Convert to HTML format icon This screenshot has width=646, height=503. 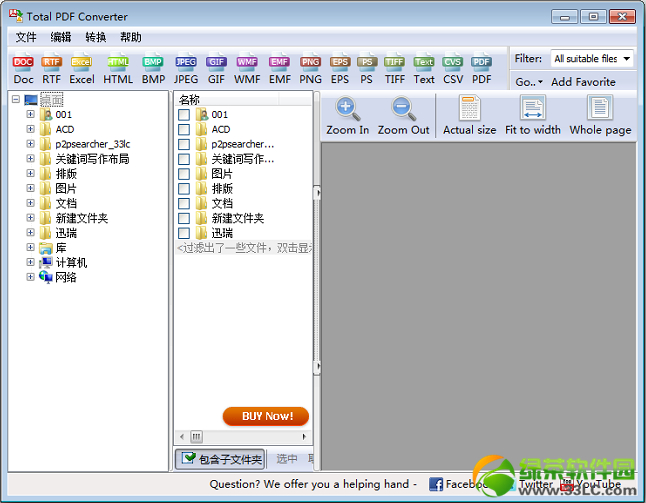coord(118,69)
